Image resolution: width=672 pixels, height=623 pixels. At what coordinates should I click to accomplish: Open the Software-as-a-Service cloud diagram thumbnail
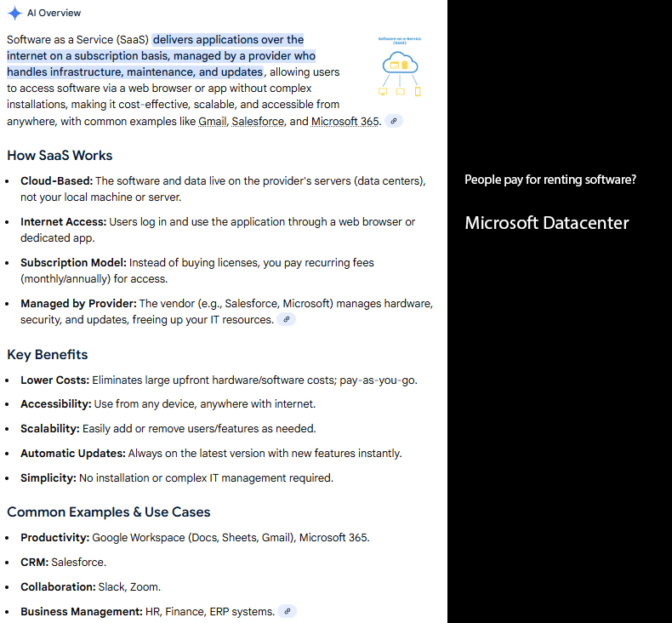(x=400, y=67)
